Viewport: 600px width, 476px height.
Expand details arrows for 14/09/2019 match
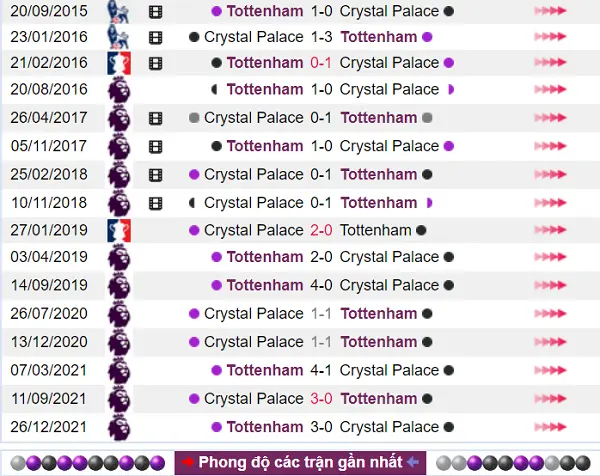(x=550, y=285)
